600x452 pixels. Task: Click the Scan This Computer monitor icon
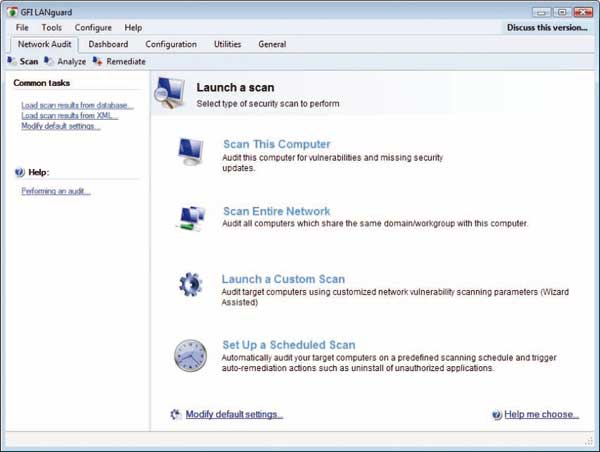pos(190,151)
